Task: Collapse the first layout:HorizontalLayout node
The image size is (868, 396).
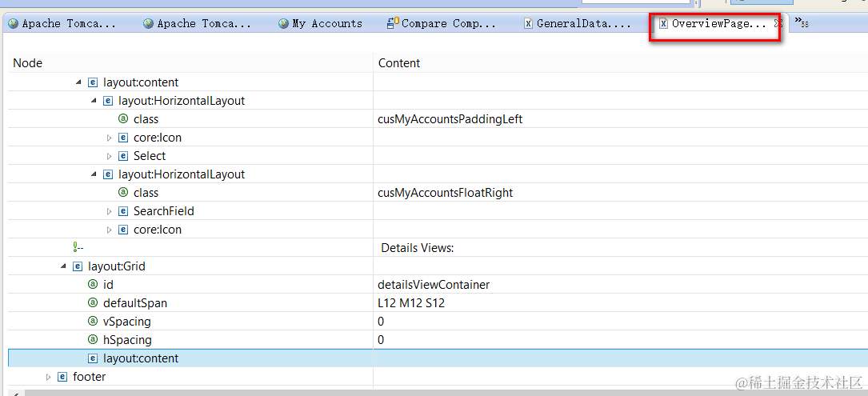Action: pos(94,101)
